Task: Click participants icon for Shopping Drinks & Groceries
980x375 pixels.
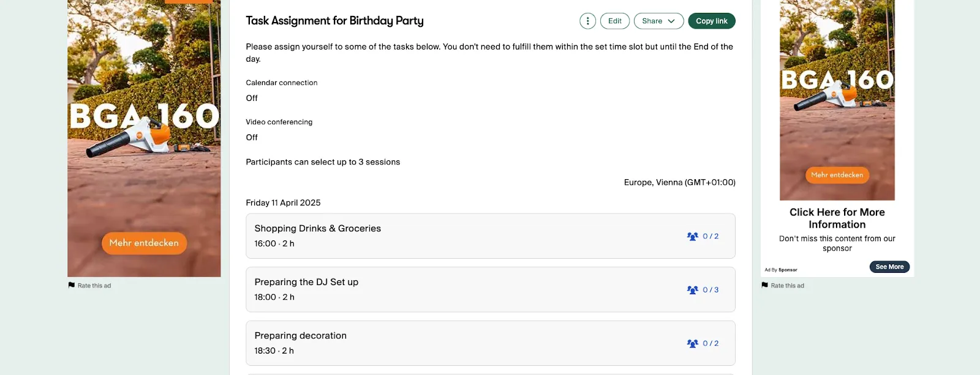Action: [x=693, y=236]
